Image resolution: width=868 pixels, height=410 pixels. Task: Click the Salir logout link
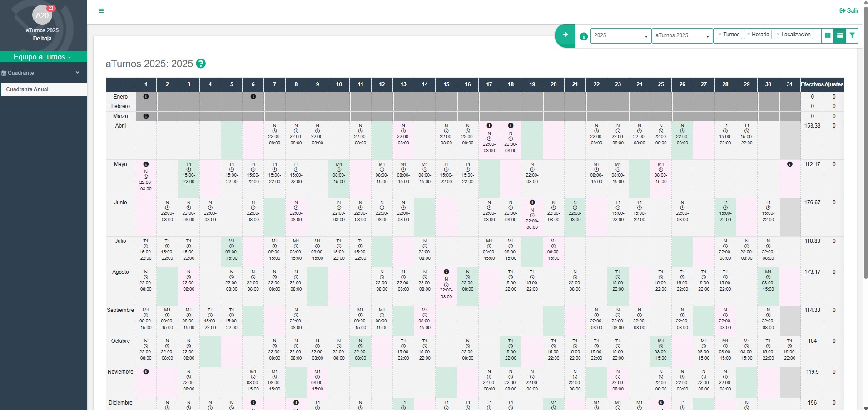click(x=848, y=11)
